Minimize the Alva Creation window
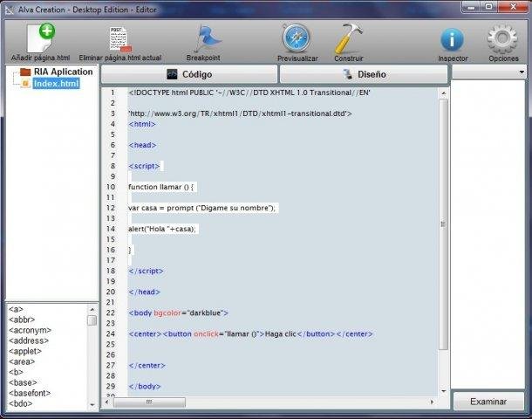Image resolution: width=532 pixels, height=419 pixels. click(471, 7)
